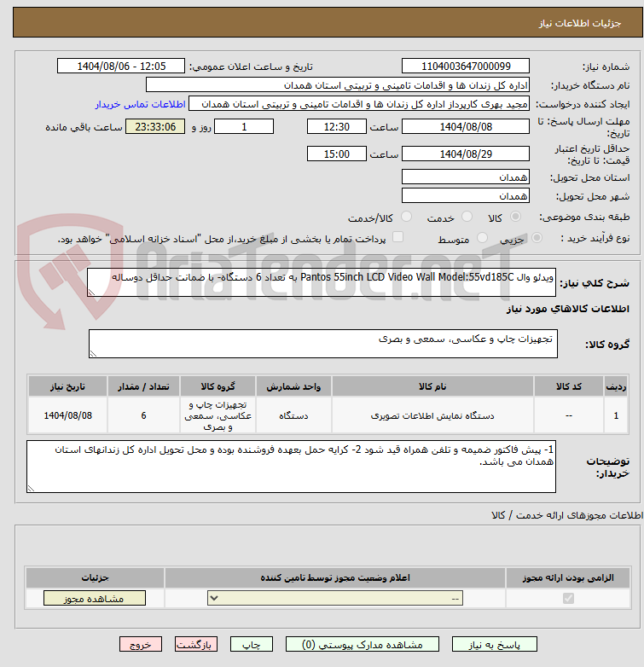Image resolution: width=644 pixels, height=667 pixels.
Task: Click the need date cell 1404/08/08
Action: 68,415
